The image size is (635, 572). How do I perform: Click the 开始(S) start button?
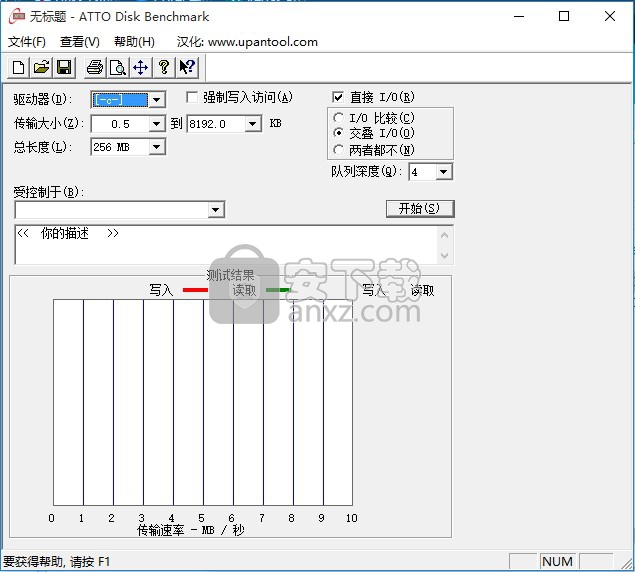click(x=420, y=209)
